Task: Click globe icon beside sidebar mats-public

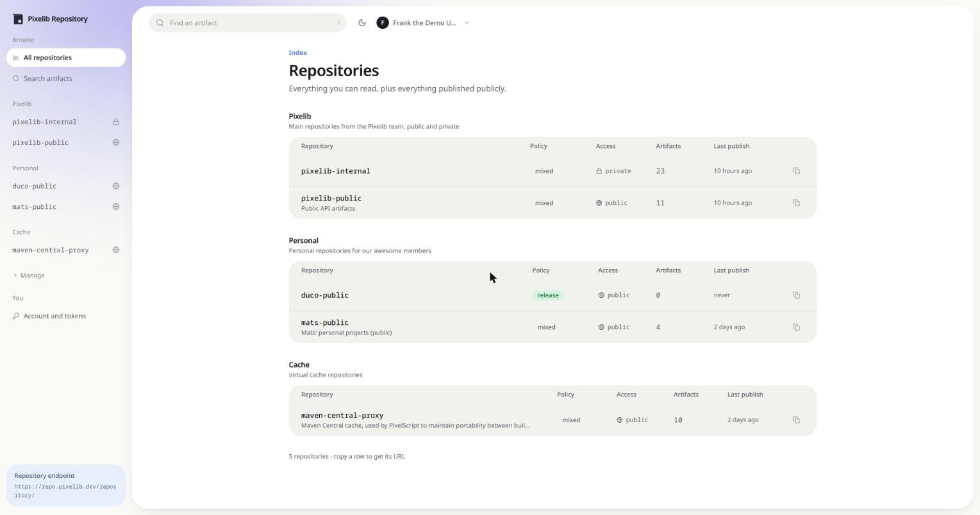Action: pyautogui.click(x=116, y=206)
